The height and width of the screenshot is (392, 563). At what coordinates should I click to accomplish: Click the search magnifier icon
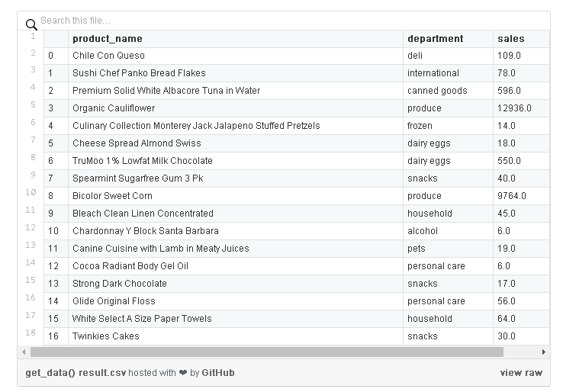31,24
